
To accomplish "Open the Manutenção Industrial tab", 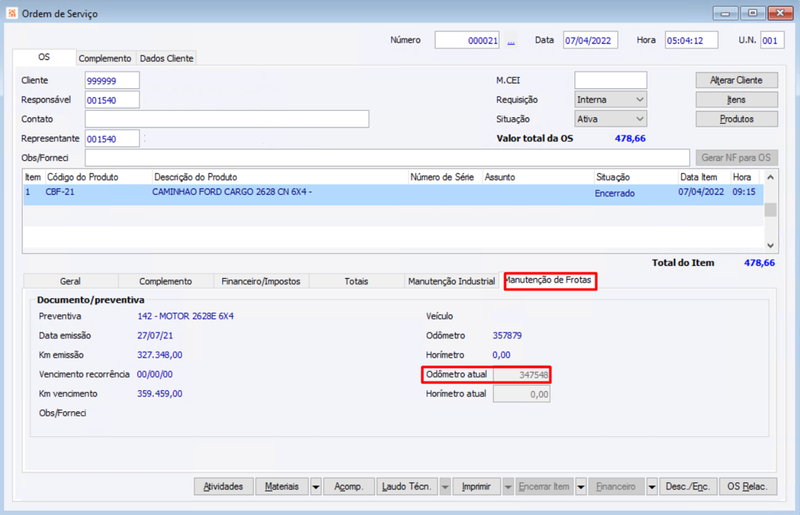I will tap(451, 281).
